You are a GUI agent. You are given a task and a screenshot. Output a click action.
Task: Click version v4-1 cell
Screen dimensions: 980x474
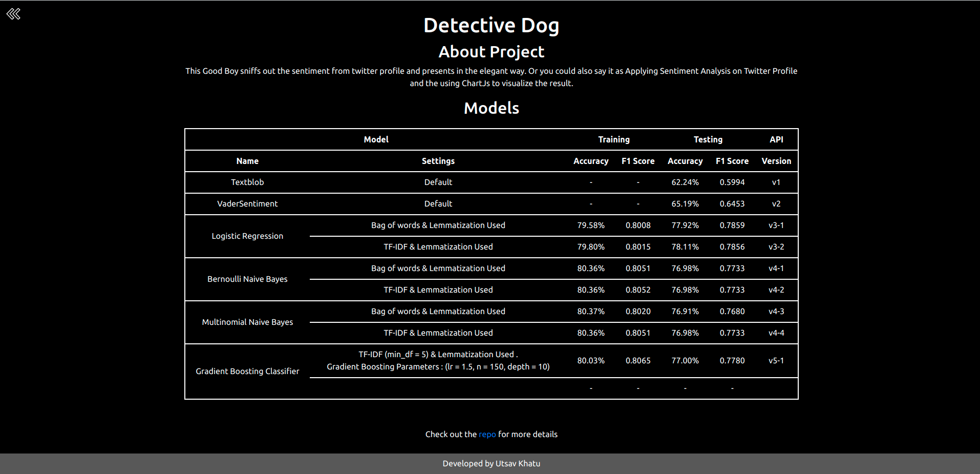pos(776,268)
